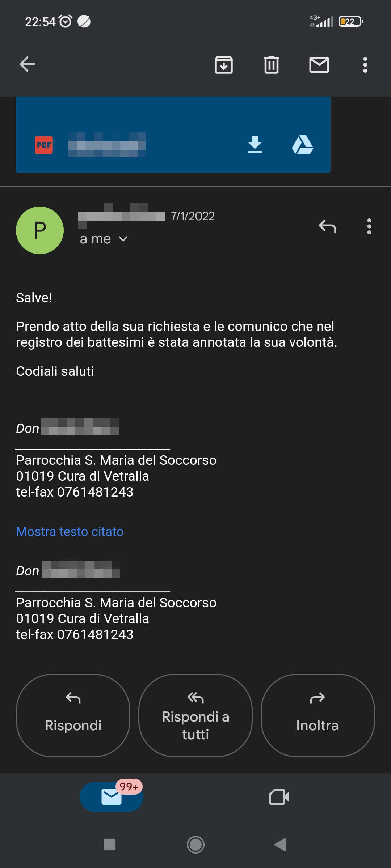Tap the Inoltra forward button
Image resolution: width=391 pixels, height=868 pixels.
(x=318, y=715)
